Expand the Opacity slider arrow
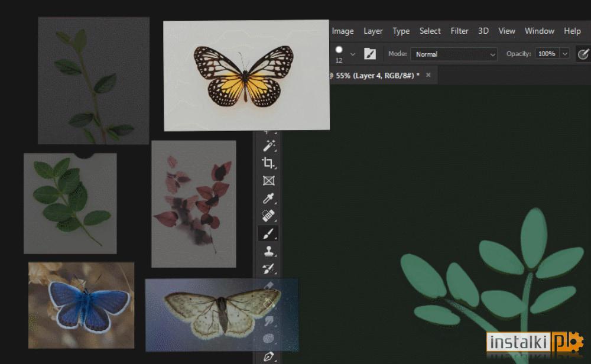 (564, 54)
